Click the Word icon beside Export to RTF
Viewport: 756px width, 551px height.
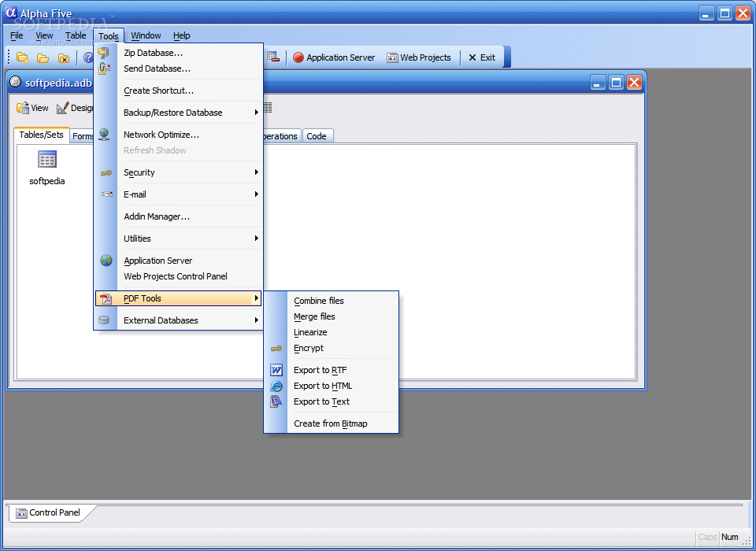coord(276,370)
